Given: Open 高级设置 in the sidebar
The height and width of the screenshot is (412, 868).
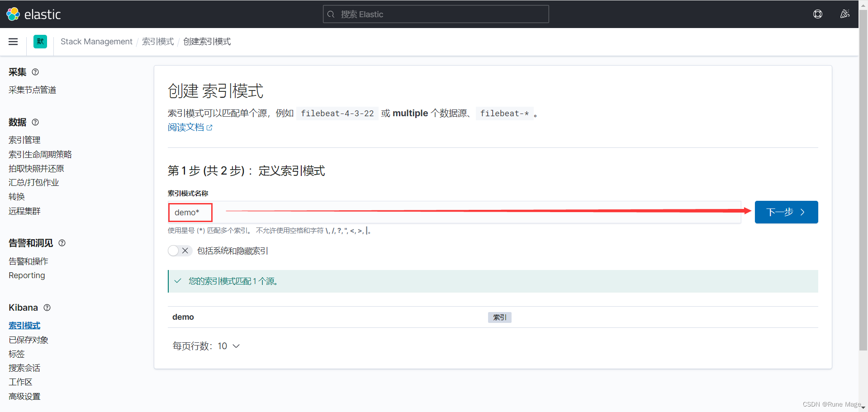Looking at the screenshot, I should pyautogui.click(x=24, y=397).
